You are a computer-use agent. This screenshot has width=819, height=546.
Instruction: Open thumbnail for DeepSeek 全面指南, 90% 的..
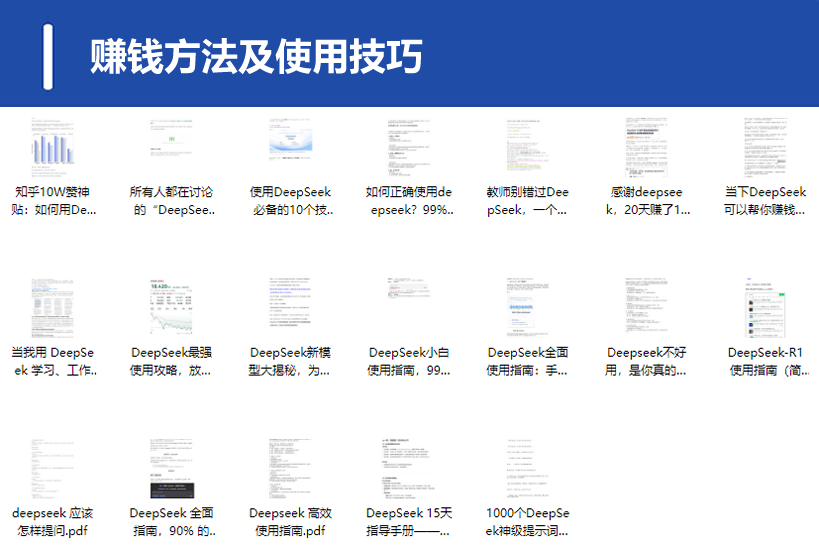point(172,469)
